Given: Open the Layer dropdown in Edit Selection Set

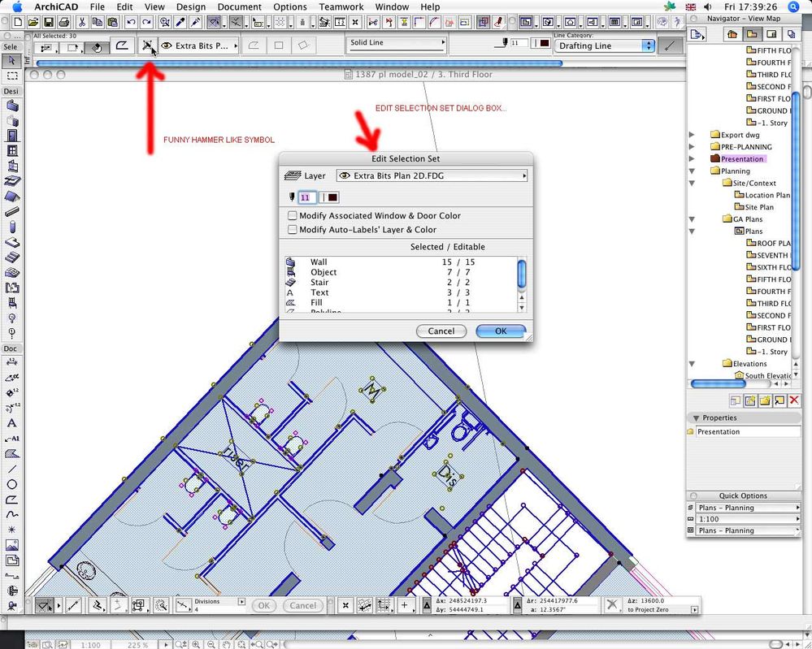Looking at the screenshot, I should [x=432, y=176].
